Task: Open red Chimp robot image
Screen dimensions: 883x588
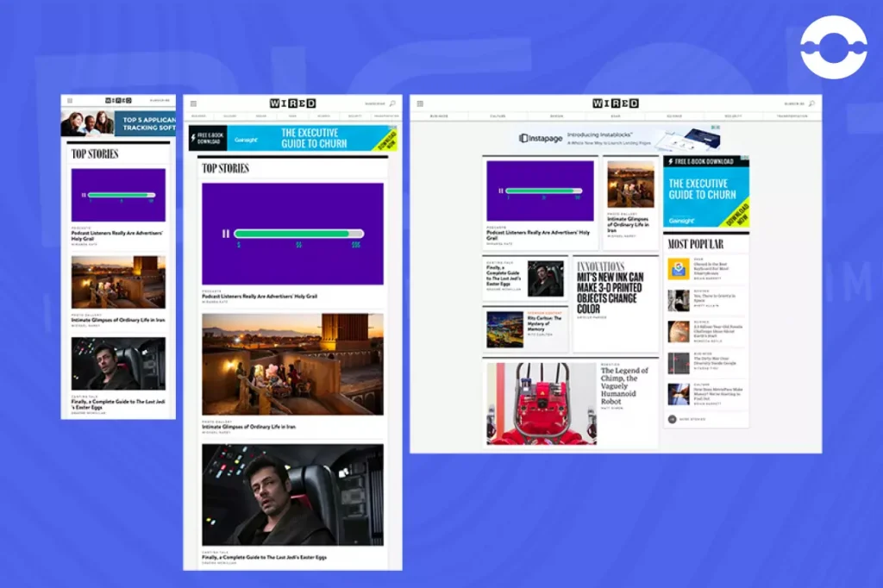Action: pos(542,403)
